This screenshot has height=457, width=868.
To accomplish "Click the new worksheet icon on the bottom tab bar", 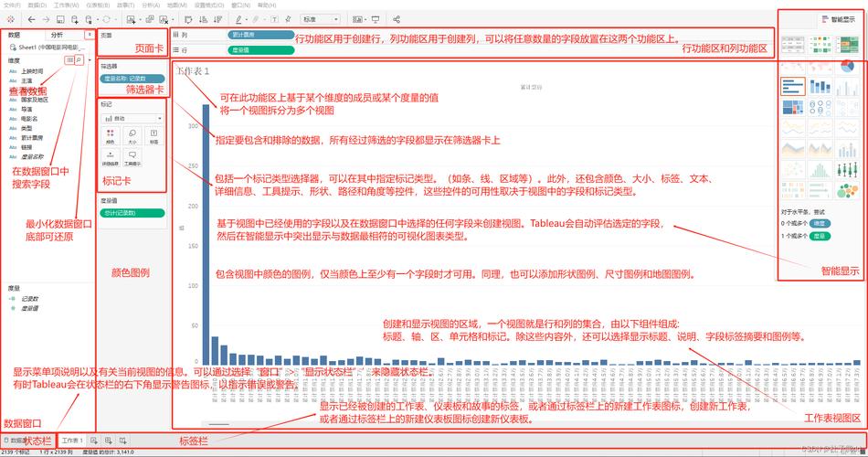I will (94, 441).
